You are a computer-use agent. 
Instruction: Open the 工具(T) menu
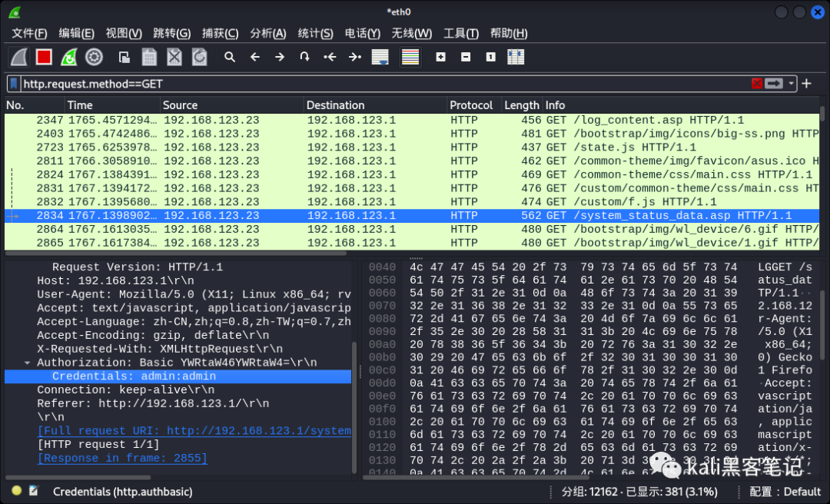coord(461,33)
